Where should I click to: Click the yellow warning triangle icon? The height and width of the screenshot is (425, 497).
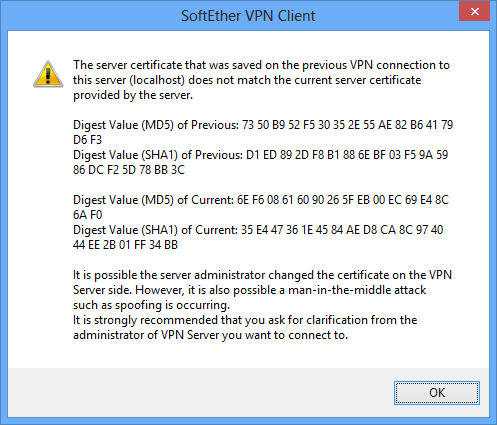pos(48,74)
